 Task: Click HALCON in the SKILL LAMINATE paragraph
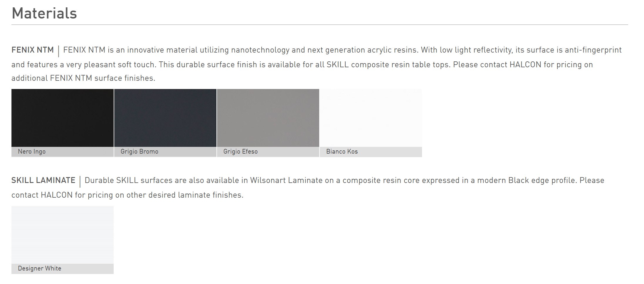[x=57, y=195]
